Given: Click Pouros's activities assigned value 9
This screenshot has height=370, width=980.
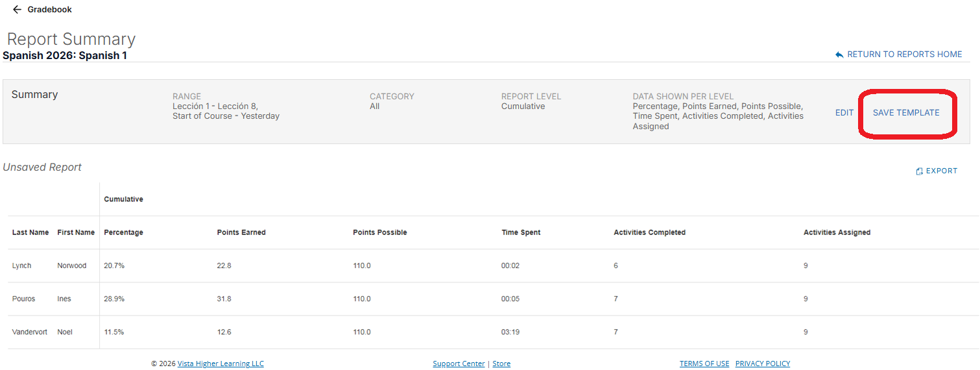Looking at the screenshot, I should point(806,299).
